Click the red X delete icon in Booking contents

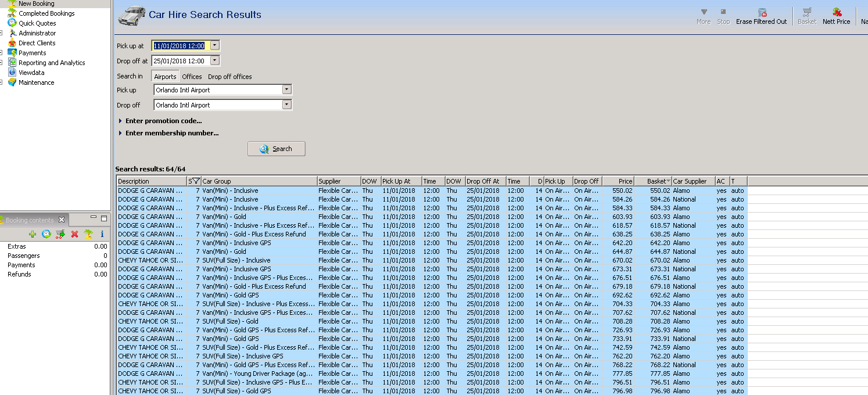(74, 234)
